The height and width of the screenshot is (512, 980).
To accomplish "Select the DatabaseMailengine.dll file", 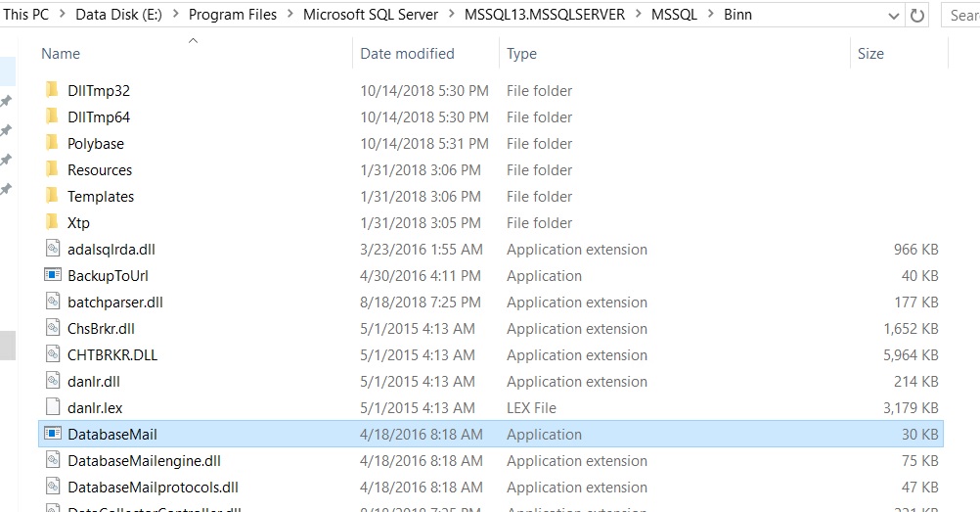I will pos(144,461).
